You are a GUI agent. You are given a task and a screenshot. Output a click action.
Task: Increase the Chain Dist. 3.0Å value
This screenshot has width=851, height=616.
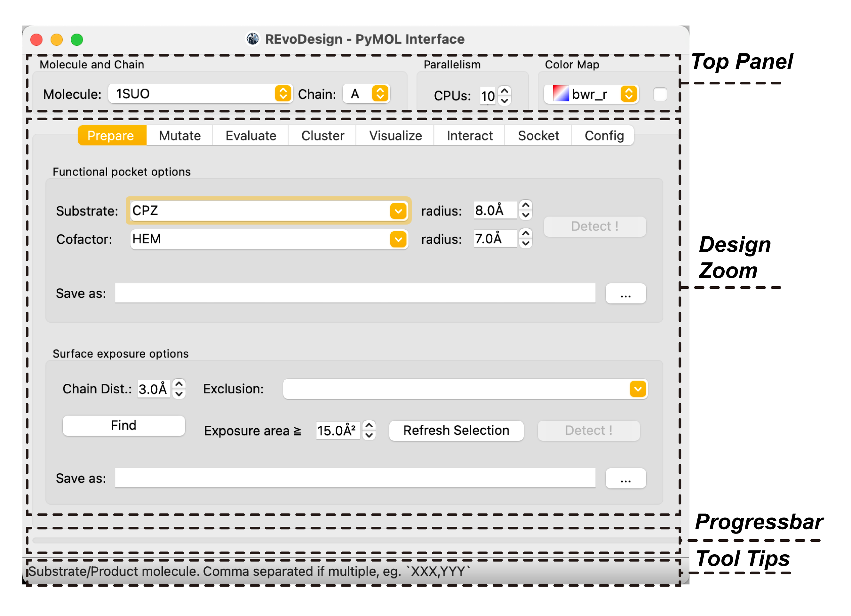179,384
